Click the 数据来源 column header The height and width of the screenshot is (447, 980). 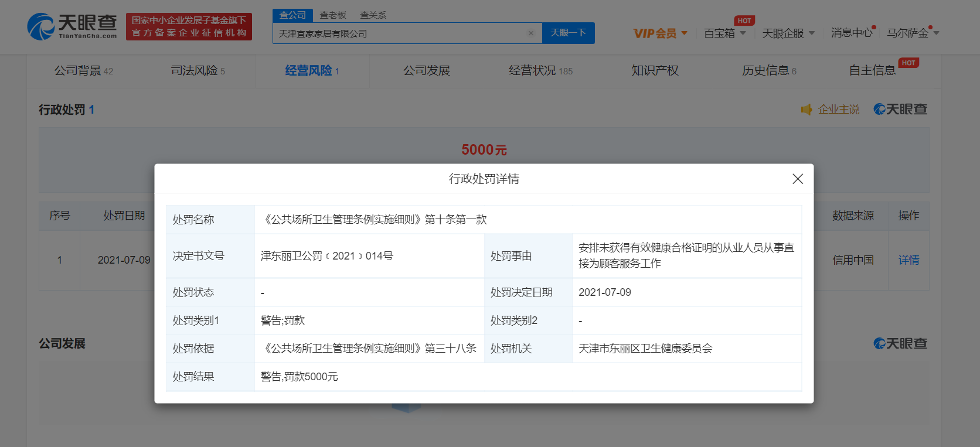853,216
